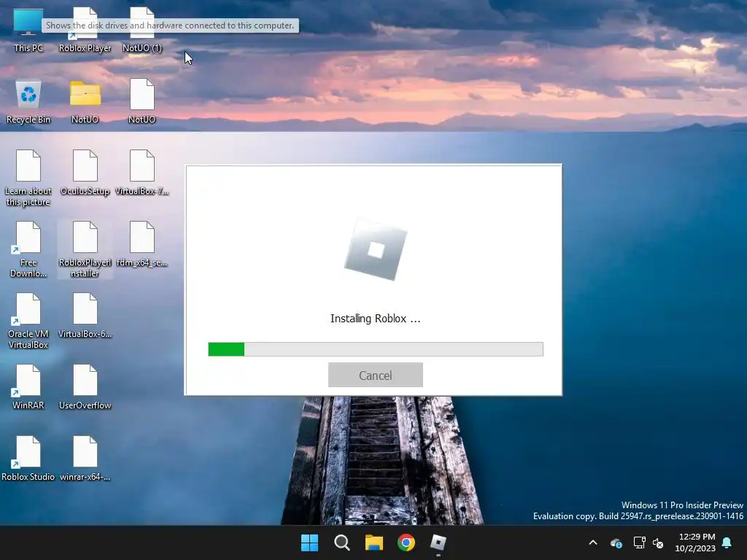Select the Oracle VM VirtualBox shortcut
Viewport: 747px width, 560px height.
coord(28,321)
